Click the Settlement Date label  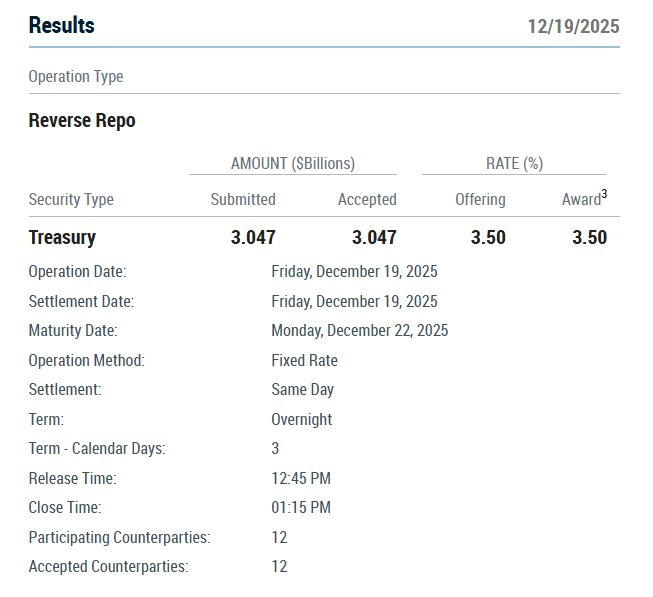tap(81, 301)
